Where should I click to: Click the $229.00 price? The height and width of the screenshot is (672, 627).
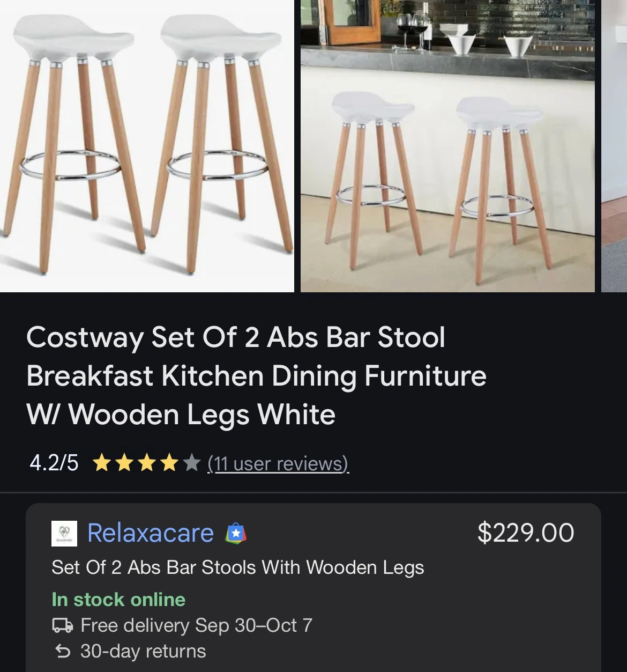click(x=526, y=533)
